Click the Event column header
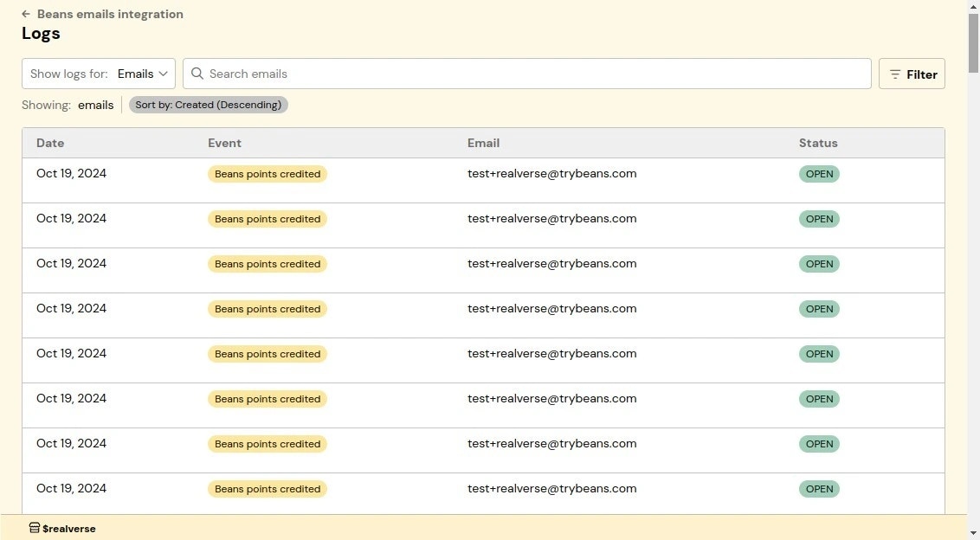This screenshot has width=980, height=540. [224, 143]
